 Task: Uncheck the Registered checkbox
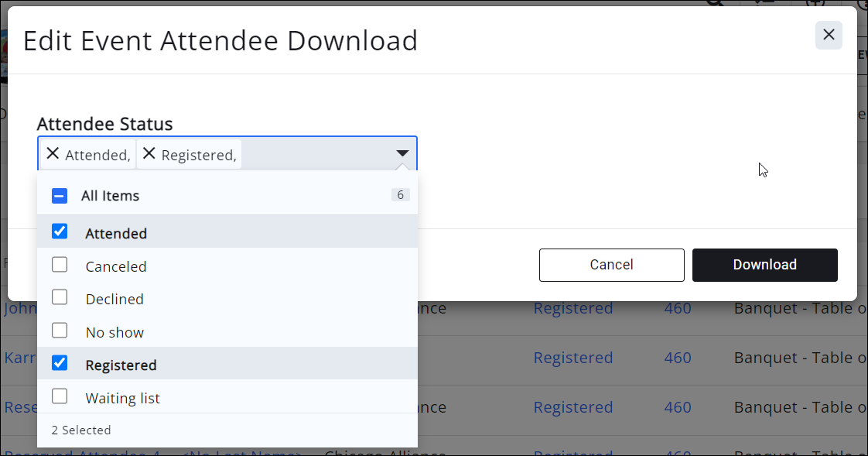[60, 363]
